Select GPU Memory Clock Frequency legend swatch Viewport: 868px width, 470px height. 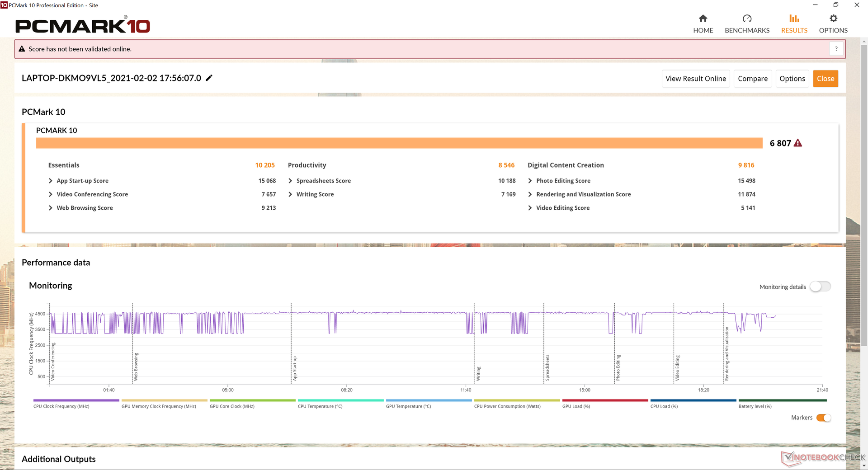165,400
